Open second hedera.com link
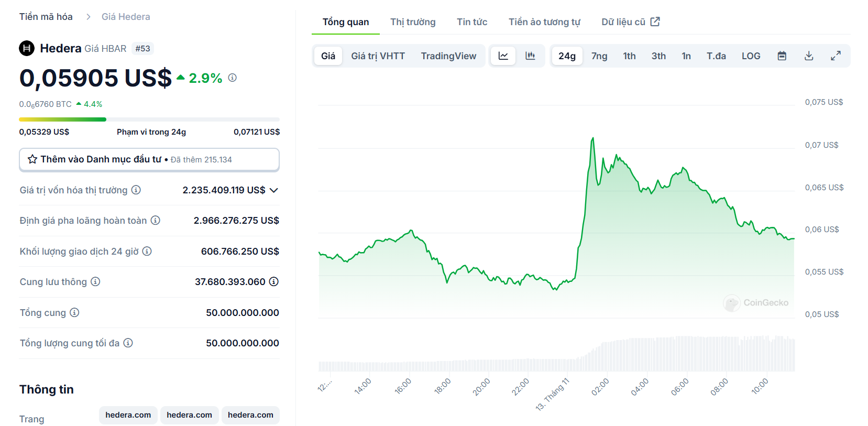Screen dimensions: 868x426 point(190,415)
